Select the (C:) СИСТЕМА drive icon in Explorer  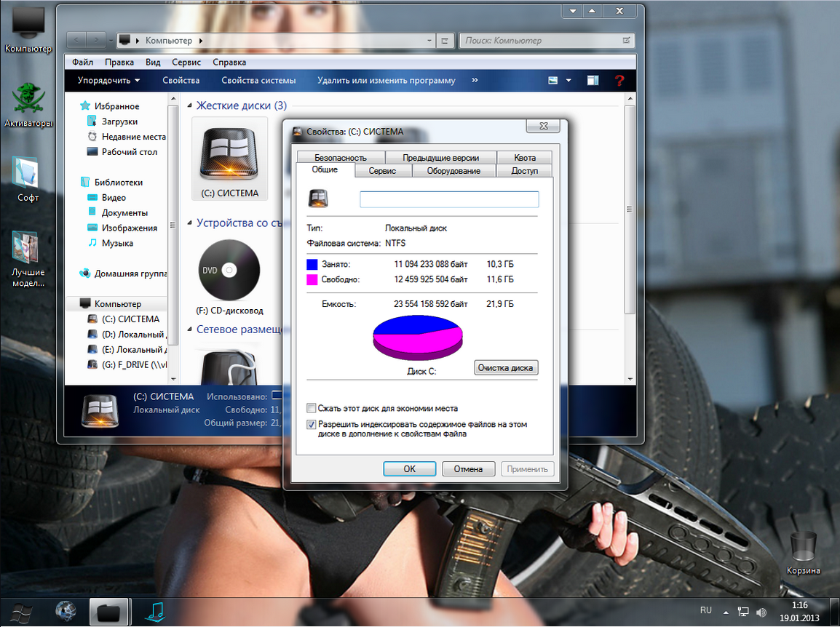click(x=229, y=159)
